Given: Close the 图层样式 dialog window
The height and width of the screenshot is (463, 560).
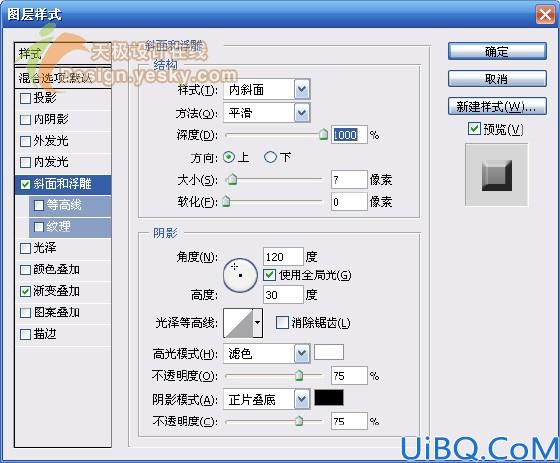Looking at the screenshot, I should [545, 15].
